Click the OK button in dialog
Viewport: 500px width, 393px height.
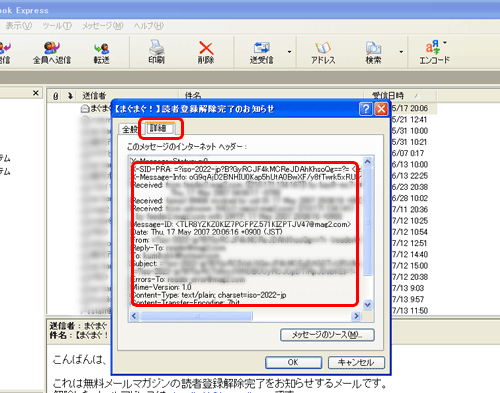[x=293, y=362]
